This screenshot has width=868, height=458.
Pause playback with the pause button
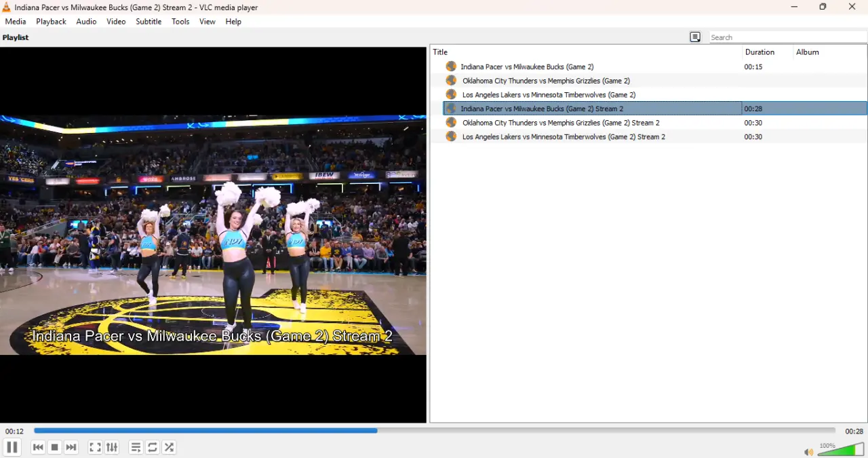(12, 447)
